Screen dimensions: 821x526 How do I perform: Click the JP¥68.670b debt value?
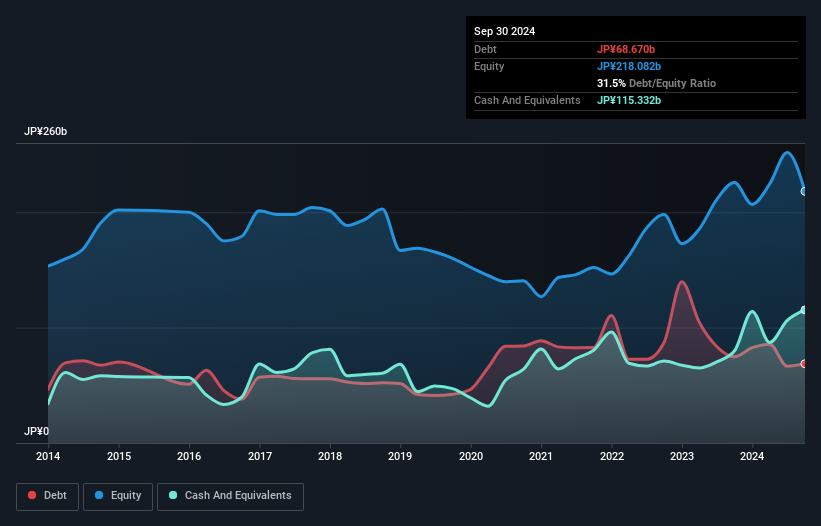[626, 49]
